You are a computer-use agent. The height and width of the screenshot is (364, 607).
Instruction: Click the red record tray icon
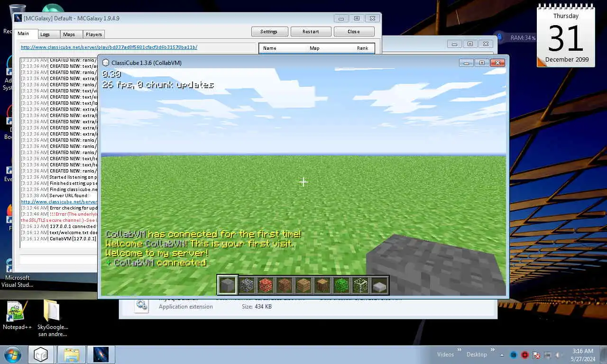point(525,355)
